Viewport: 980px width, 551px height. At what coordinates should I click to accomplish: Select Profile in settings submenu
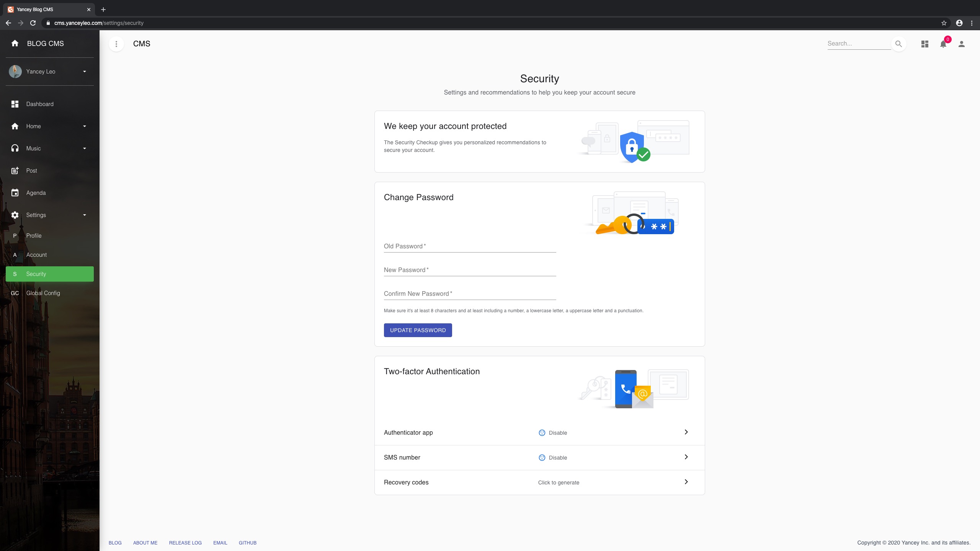pyautogui.click(x=34, y=236)
